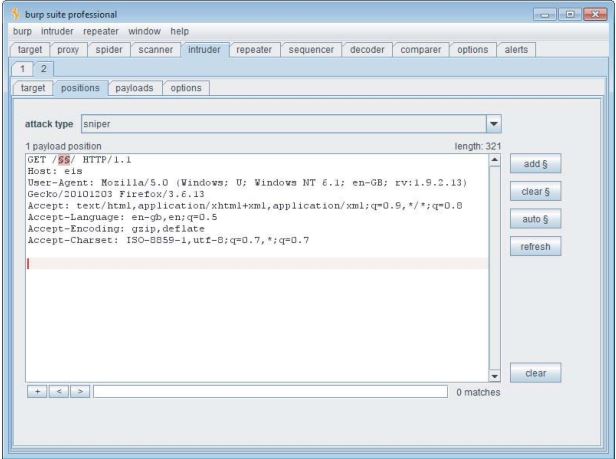Click the refresh button

(x=535, y=246)
